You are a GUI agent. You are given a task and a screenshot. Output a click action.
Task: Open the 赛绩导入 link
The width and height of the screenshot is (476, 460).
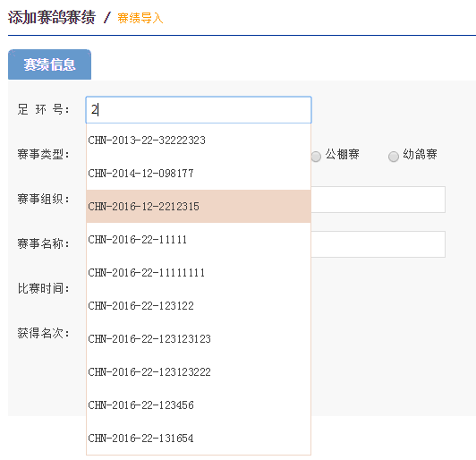pos(140,18)
